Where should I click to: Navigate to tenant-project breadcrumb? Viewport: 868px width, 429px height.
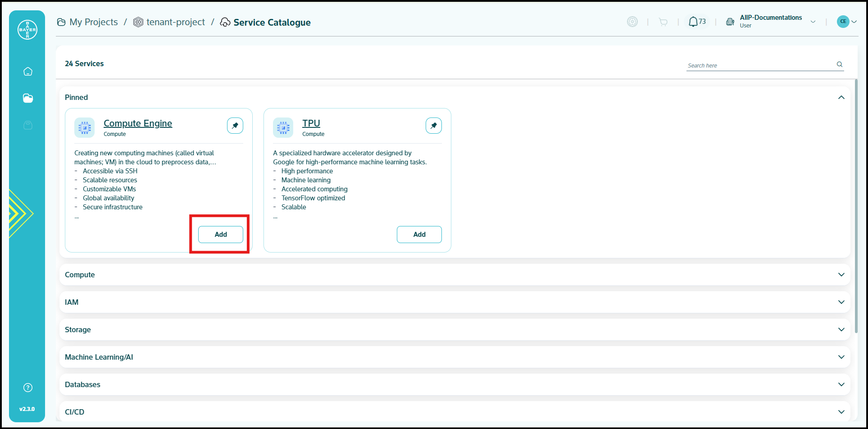175,22
